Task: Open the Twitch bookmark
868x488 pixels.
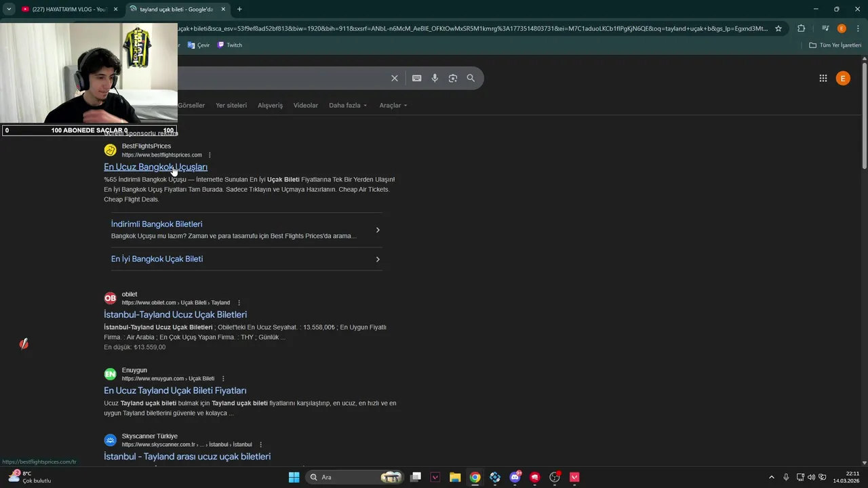Action: [229, 45]
